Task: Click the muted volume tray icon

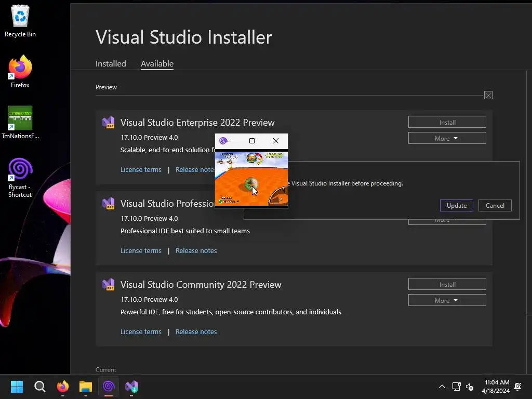Action: coord(470,387)
